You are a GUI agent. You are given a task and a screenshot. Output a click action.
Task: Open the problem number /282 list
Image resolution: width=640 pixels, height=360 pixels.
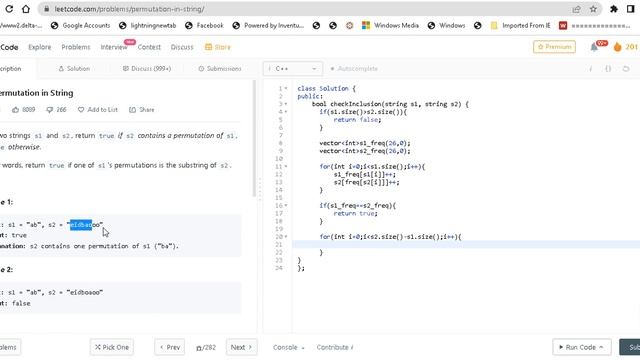[x=206, y=348]
